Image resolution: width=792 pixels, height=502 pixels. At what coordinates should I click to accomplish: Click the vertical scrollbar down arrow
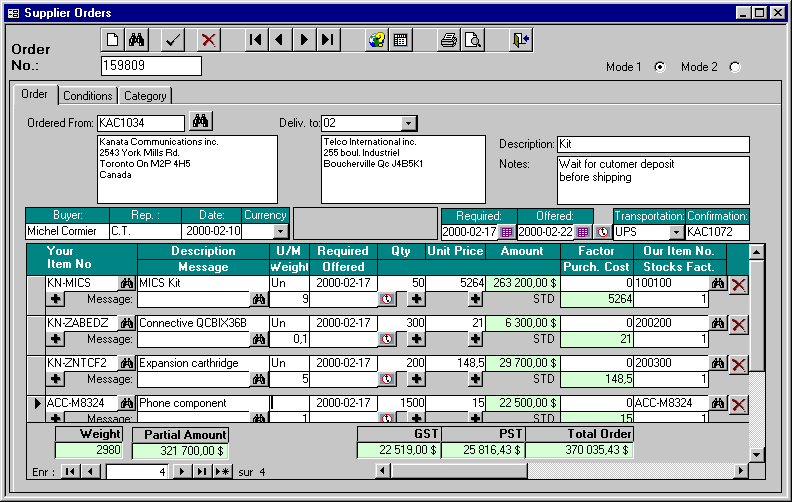point(757,454)
